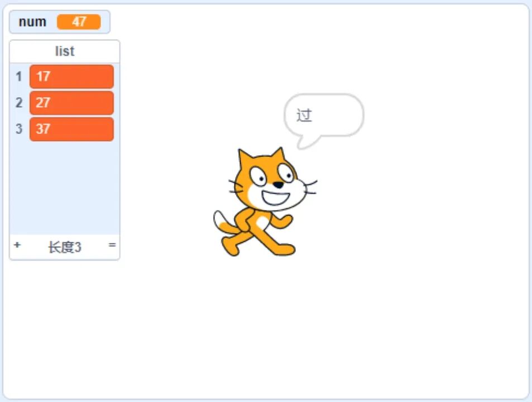Image resolution: width=532 pixels, height=402 pixels.
Task: Click the orange 47 value readout
Action: coord(79,22)
